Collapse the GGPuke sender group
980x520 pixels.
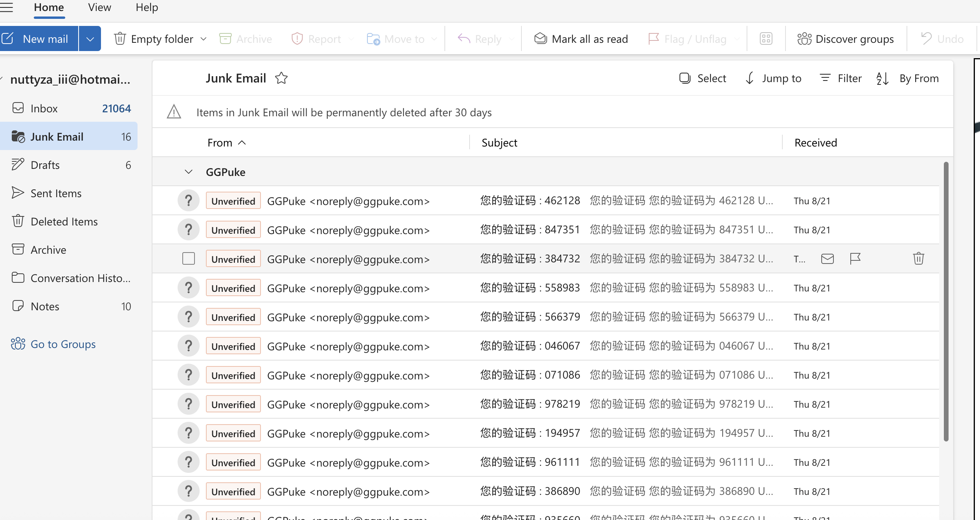pyautogui.click(x=189, y=172)
